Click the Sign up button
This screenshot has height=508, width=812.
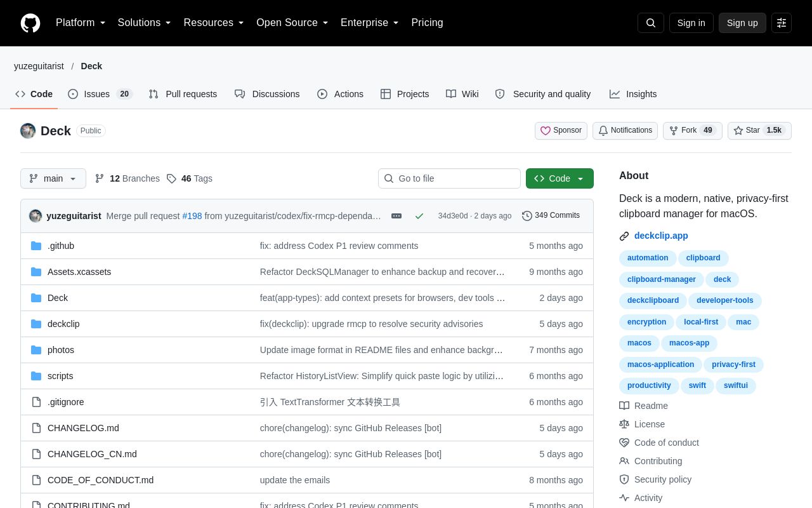[x=742, y=23]
